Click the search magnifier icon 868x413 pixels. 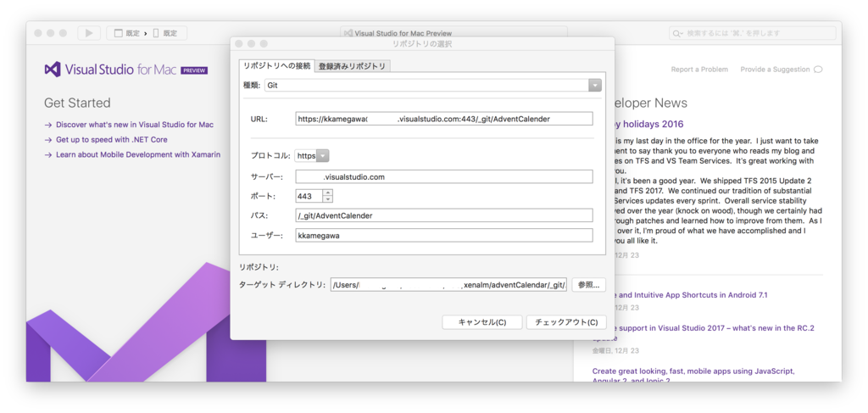[677, 34]
